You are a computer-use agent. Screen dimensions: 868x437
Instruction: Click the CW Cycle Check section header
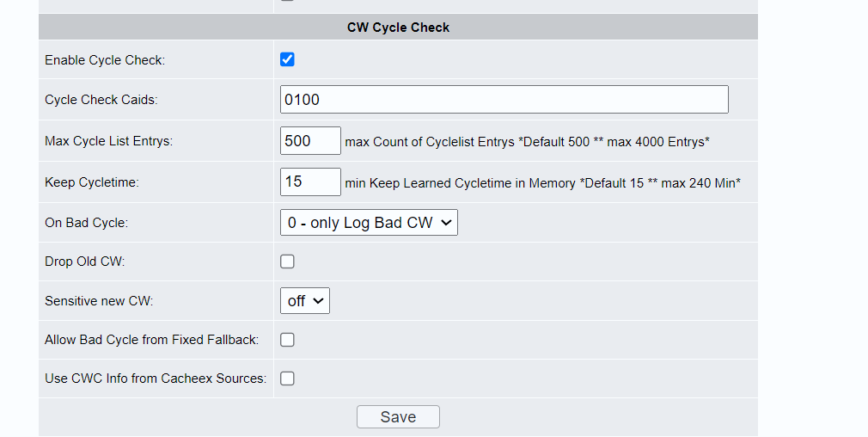point(398,28)
